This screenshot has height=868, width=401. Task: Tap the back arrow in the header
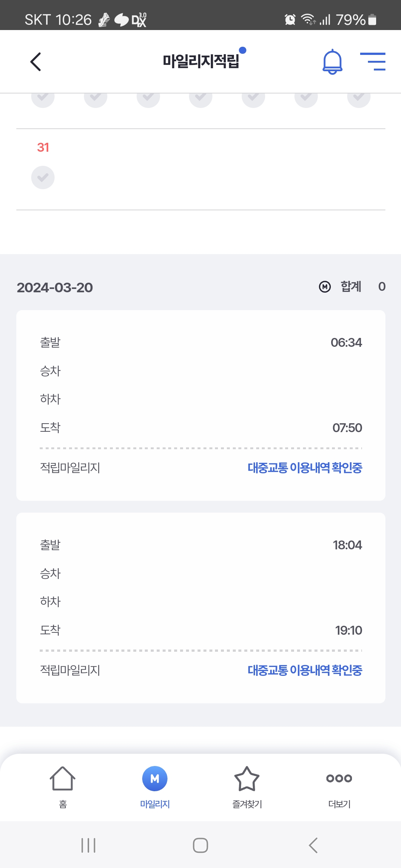pyautogui.click(x=36, y=62)
